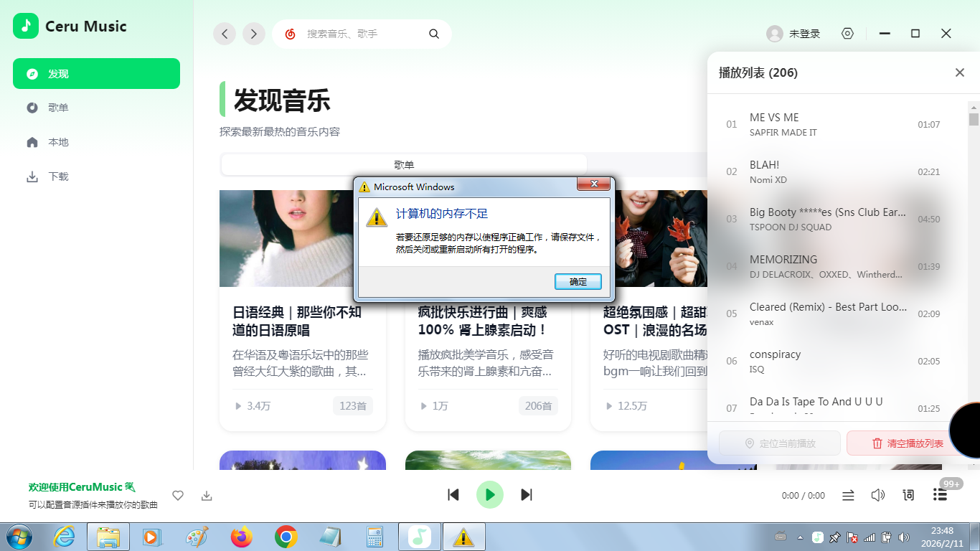
Task: Open the volume speaker control
Action: click(877, 495)
